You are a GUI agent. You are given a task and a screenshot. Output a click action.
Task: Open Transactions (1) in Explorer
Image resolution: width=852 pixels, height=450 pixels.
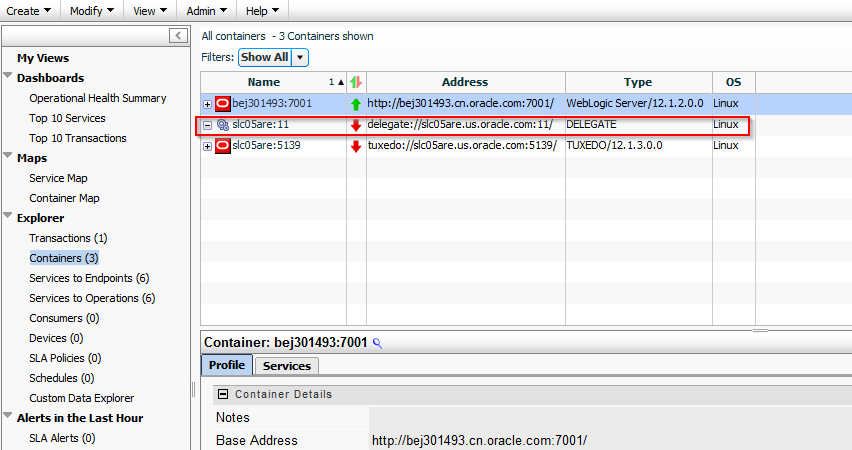[x=68, y=238]
